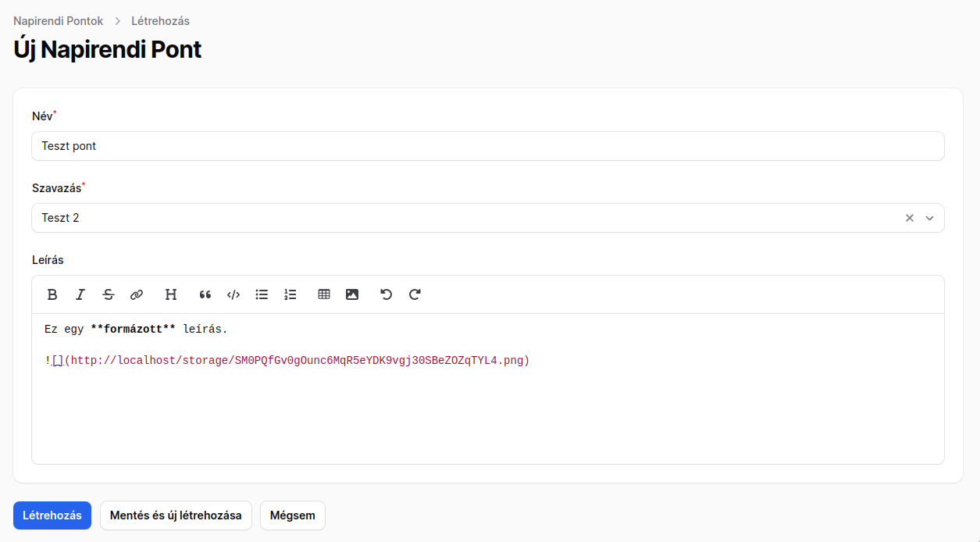Click the image markdown link in the editor
Viewport: 980px width, 542px height.
(287, 360)
